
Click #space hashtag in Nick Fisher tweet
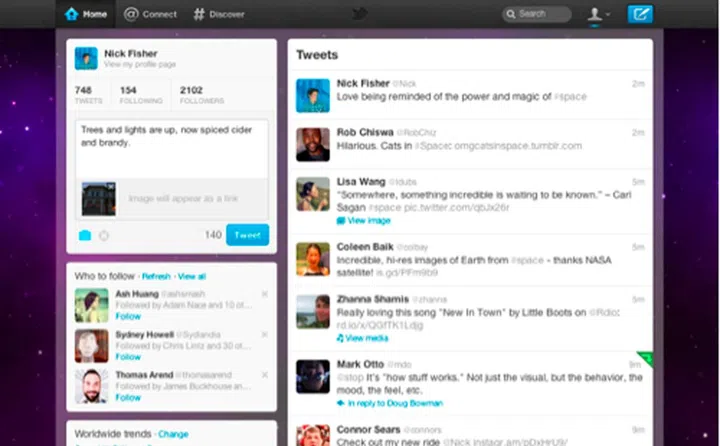click(x=570, y=97)
